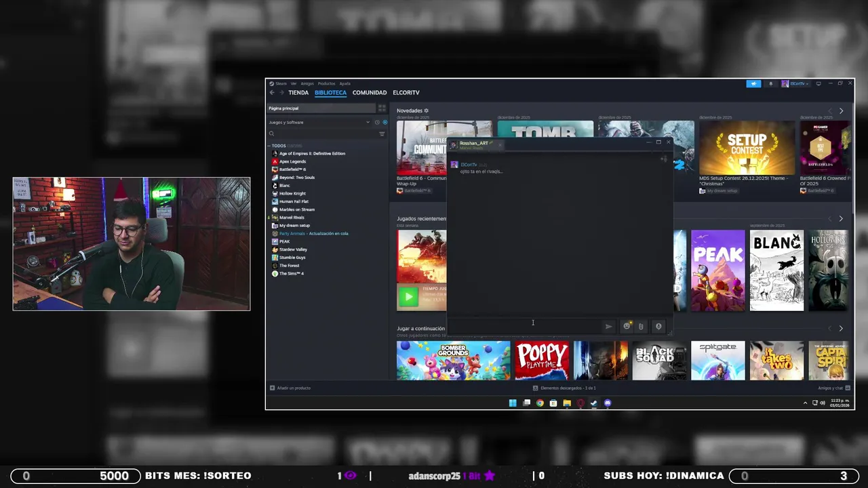Screen dimensions: 868x488
Task: Attach a file in the chat window
Action: (641, 327)
